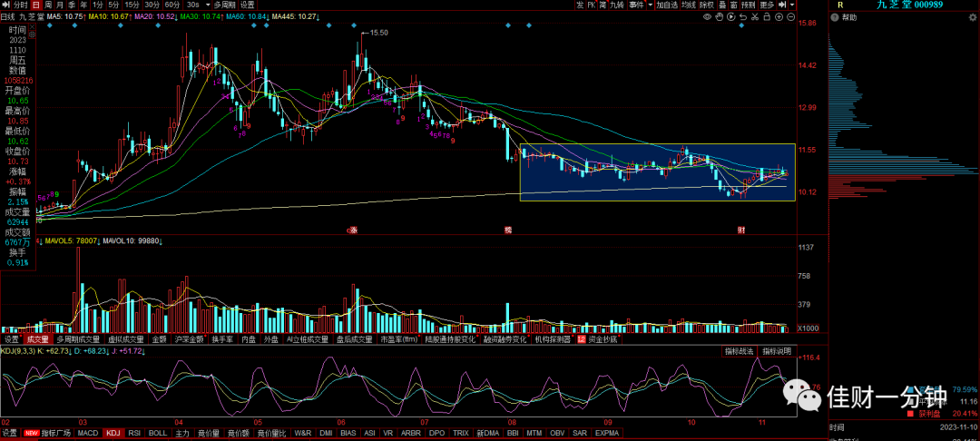This screenshot has width=980, height=441.
Task: Toggle the 均线 moving averages button
Action: pos(688,5)
